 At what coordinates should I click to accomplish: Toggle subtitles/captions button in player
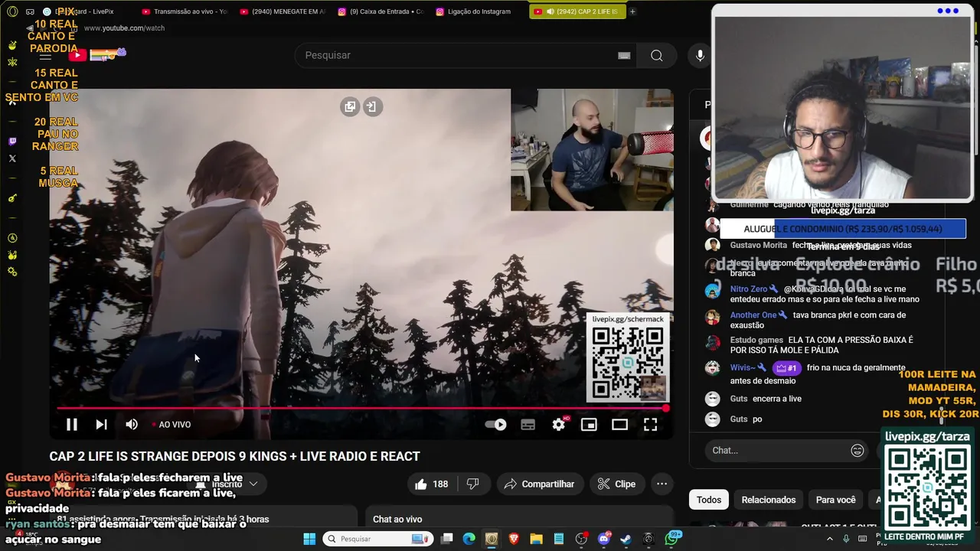[x=528, y=425]
